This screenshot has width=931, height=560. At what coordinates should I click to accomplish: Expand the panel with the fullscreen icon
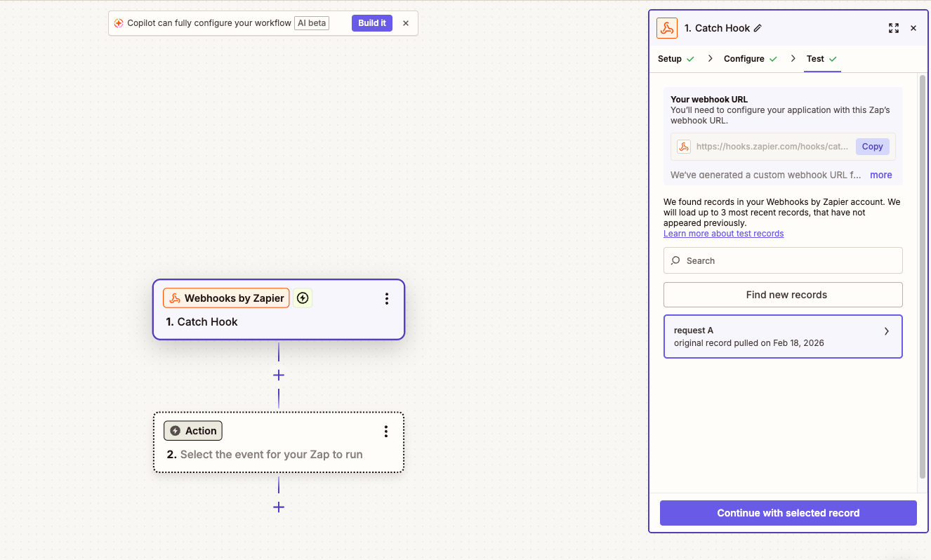pos(893,28)
